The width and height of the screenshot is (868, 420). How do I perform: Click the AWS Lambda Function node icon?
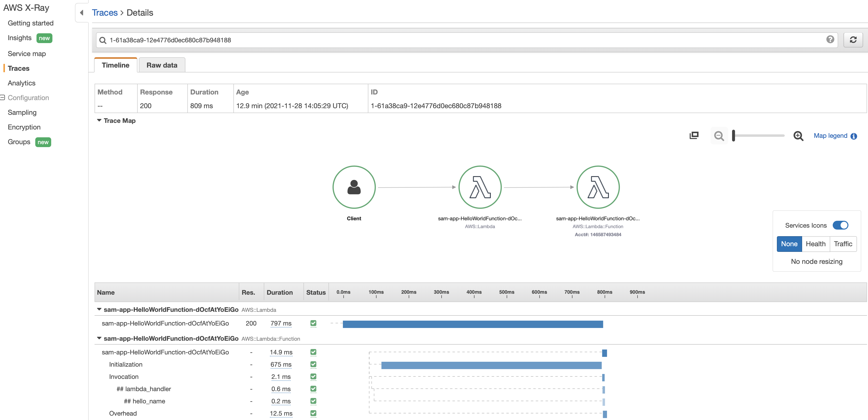click(597, 187)
